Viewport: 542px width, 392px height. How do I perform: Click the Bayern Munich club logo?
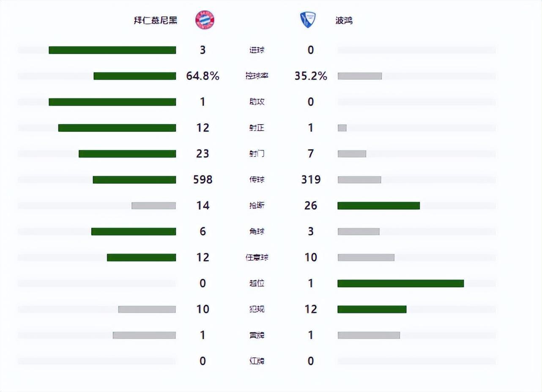205,20
